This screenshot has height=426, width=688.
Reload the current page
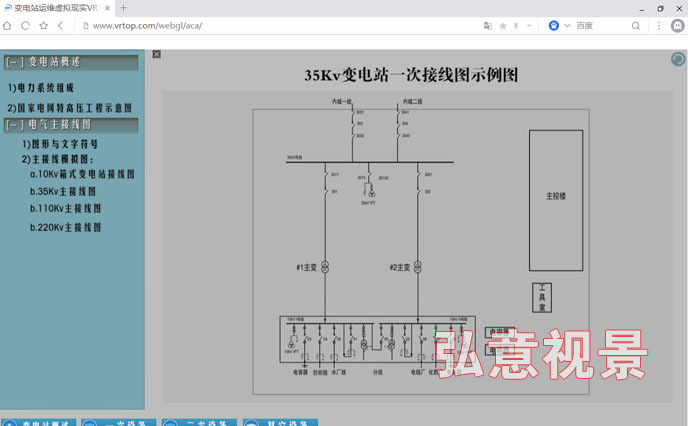click(x=25, y=26)
